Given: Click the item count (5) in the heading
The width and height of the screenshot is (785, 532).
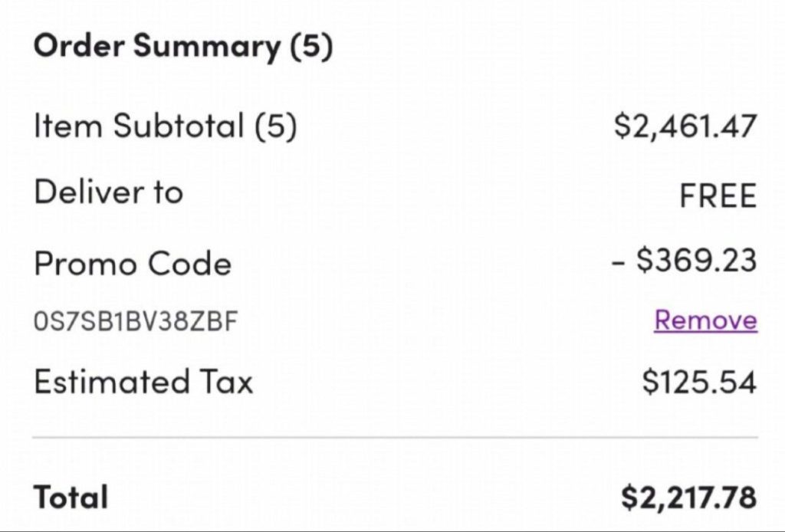Looking at the screenshot, I should click(311, 47).
